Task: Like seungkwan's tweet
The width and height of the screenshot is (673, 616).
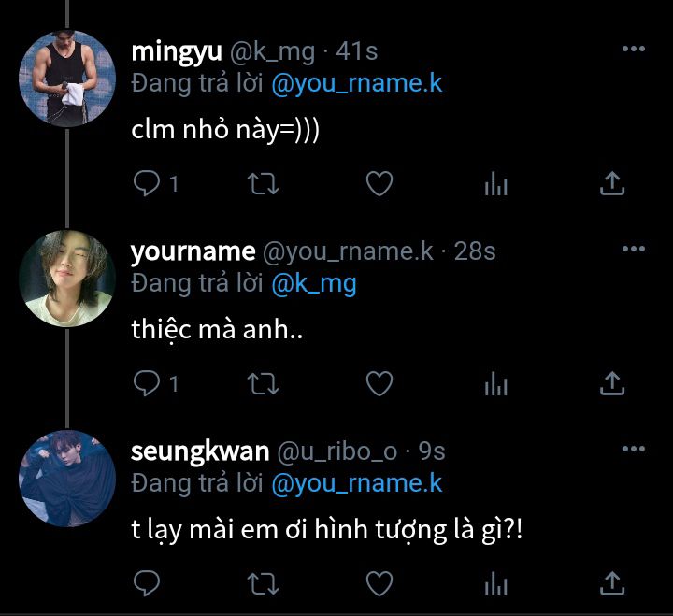Action: [x=378, y=584]
